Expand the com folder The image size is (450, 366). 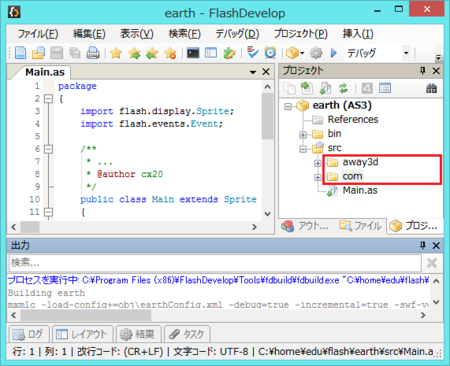coord(318,177)
